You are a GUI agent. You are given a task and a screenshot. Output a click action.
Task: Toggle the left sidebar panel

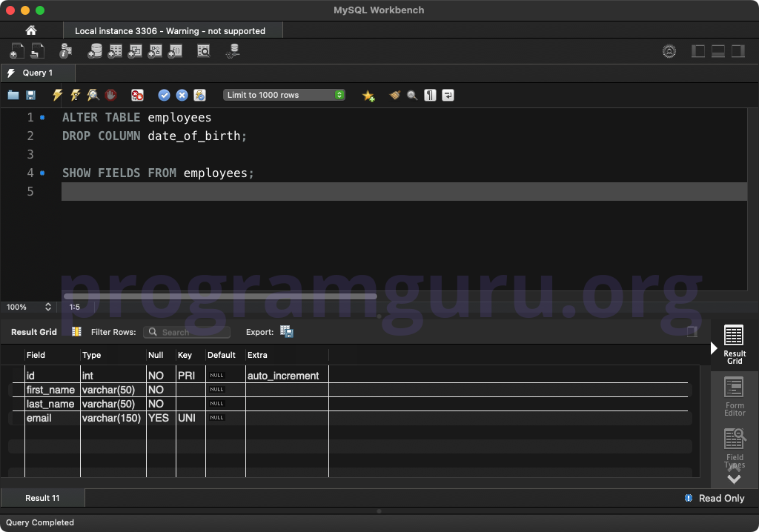698,51
